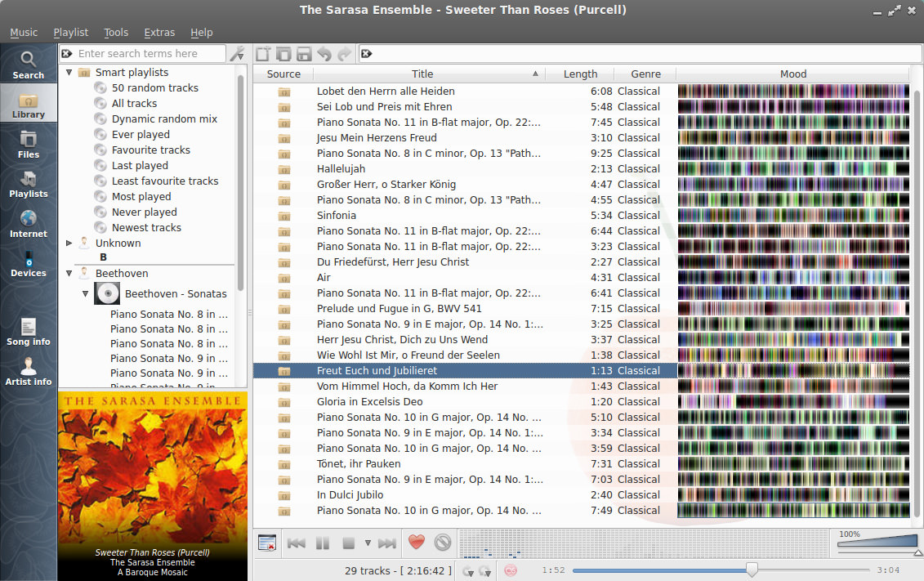
Task: Switch to the Library sidebar tab
Action: click(x=29, y=103)
